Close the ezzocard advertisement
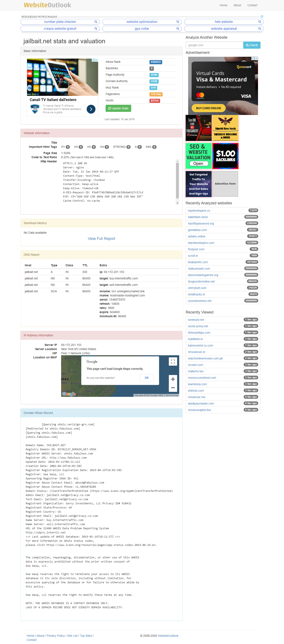 [256, 58]
